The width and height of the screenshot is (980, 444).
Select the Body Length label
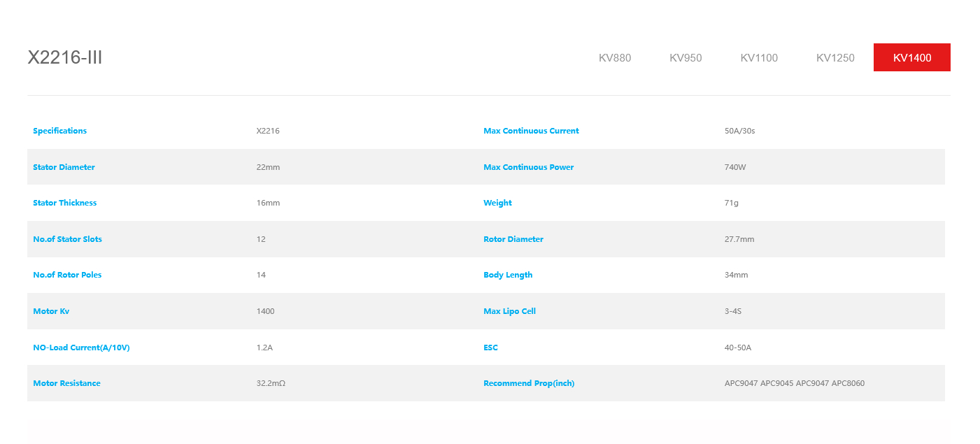click(x=508, y=275)
